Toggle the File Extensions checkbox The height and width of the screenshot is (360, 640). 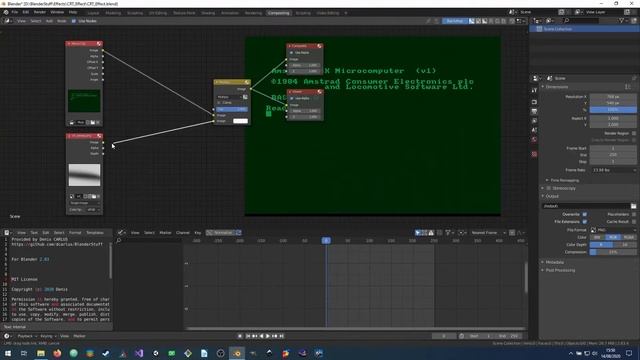coord(584,222)
